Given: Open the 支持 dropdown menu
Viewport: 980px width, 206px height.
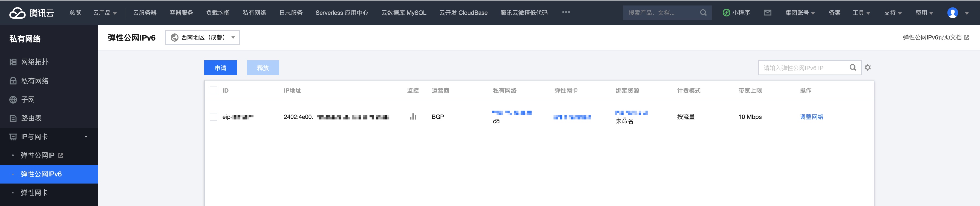Looking at the screenshot, I should 892,13.
